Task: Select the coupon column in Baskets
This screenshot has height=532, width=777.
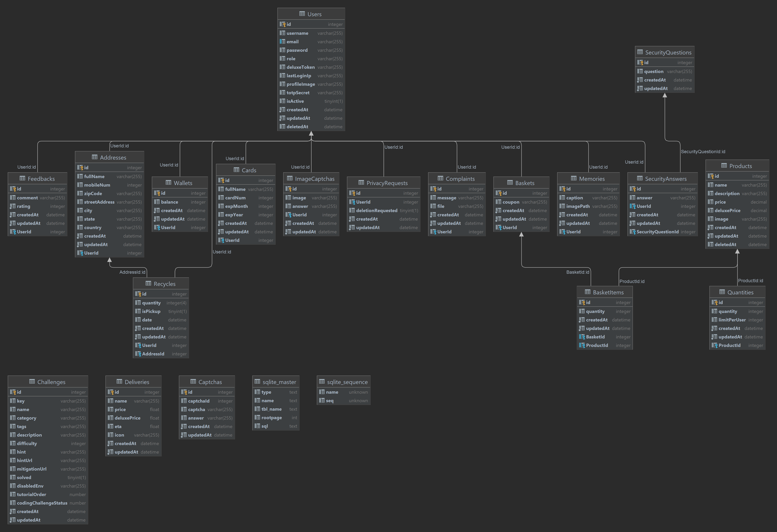Action: coord(521,202)
